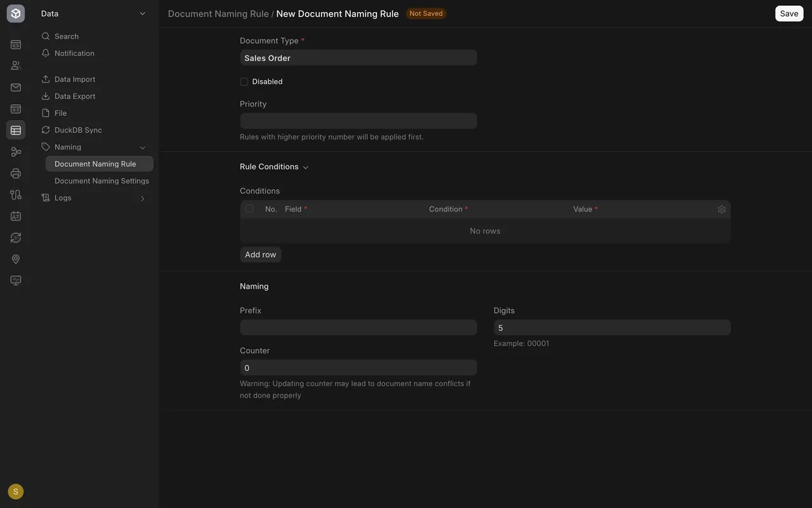Click the Value column header
This screenshot has height=508, width=812.
tap(586, 209)
